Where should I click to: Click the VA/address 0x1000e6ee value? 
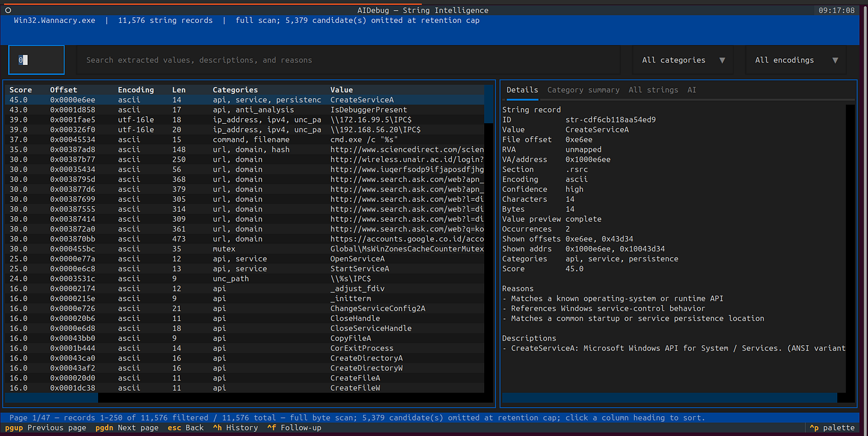588,159
